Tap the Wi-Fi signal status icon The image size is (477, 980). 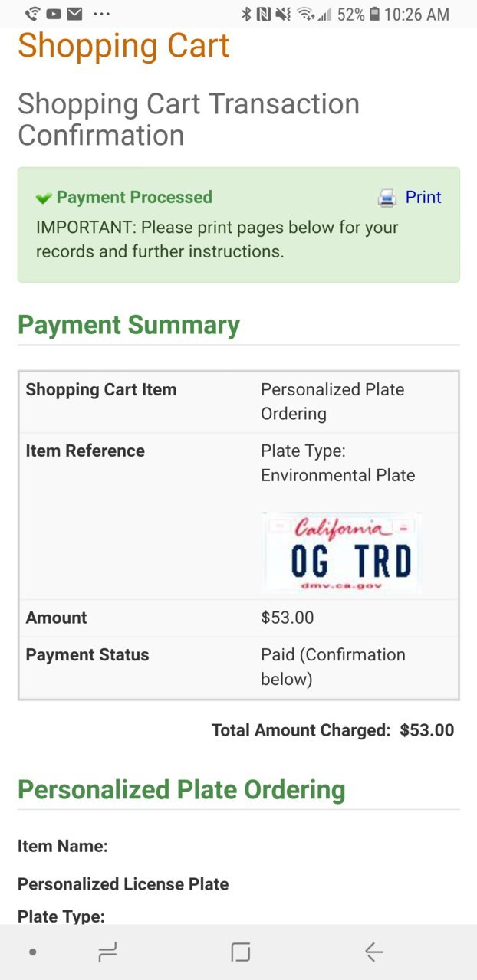pyautogui.click(x=305, y=14)
